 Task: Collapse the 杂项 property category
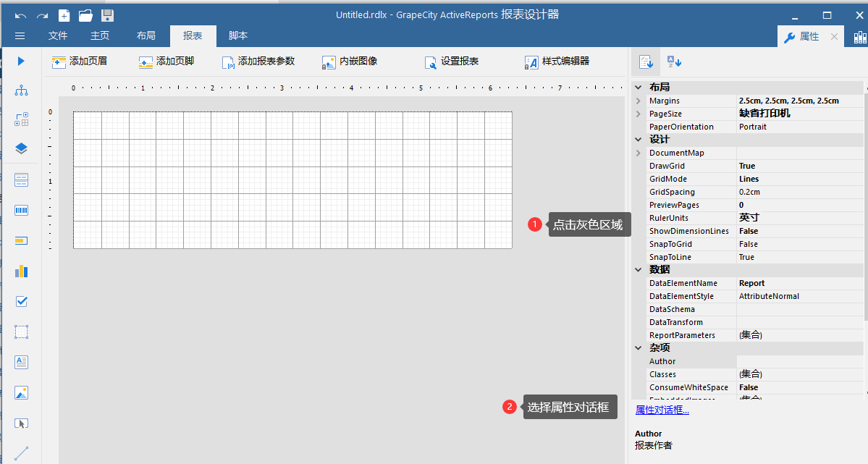[639, 347]
